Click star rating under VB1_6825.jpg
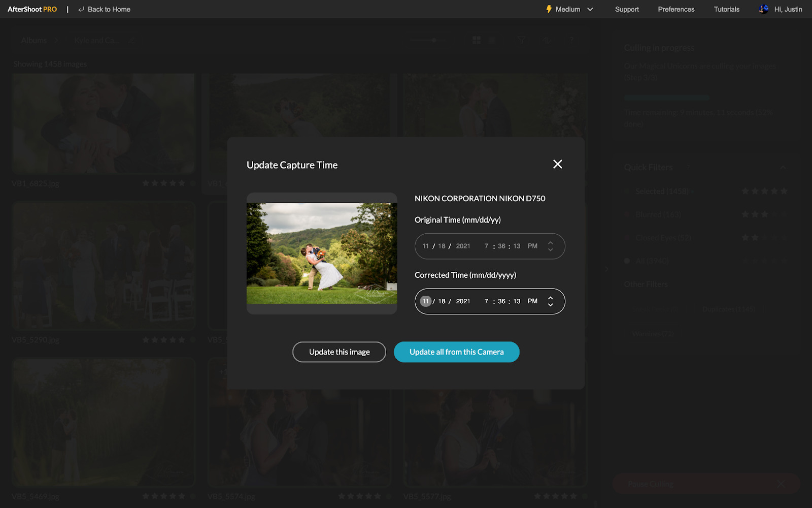Screen dimensions: 812x508 (164, 183)
